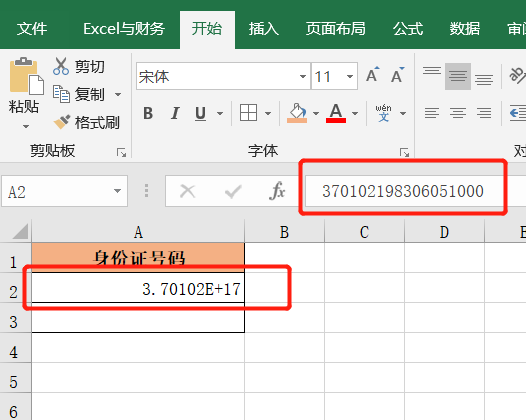Click the Cut (剪切) scissors button

click(x=79, y=66)
